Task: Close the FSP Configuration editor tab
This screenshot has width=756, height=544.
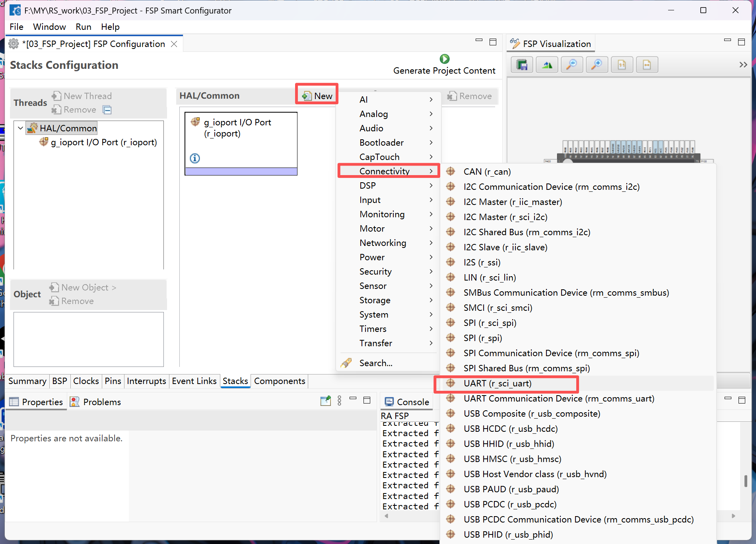Action: (174, 44)
